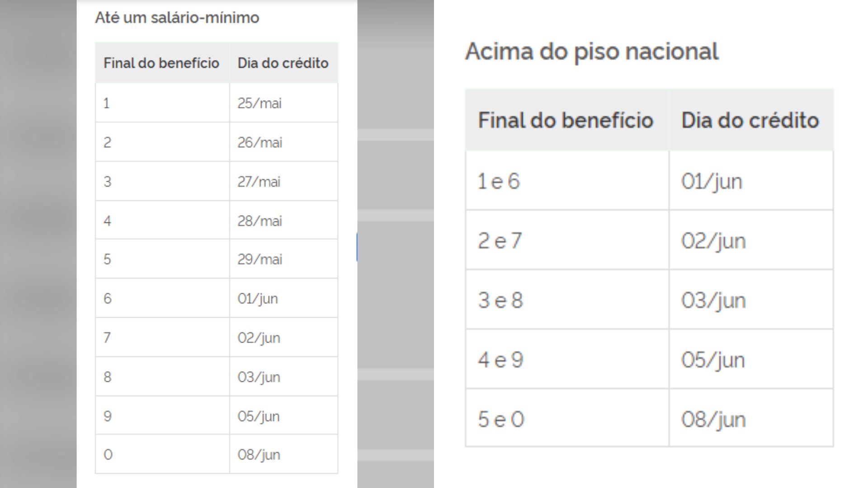868x488 pixels.
Task: Click 08/jun in the right table
Action: pos(713,420)
